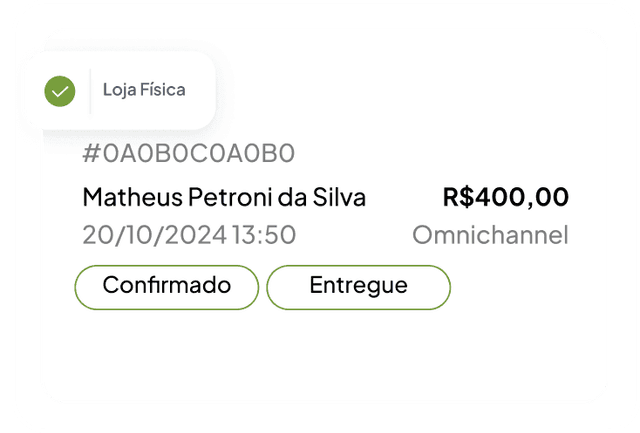Click the Confirmado status pill
Image resolution: width=640 pixels, height=433 pixels.
167,287
